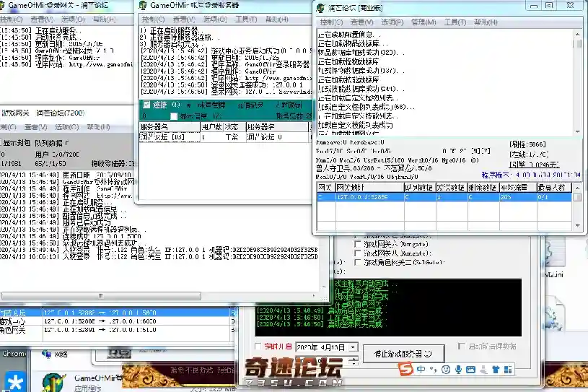Click the blue asterisk desktop shortcut icon
Screen dimensions: 588x392
[14, 382]
